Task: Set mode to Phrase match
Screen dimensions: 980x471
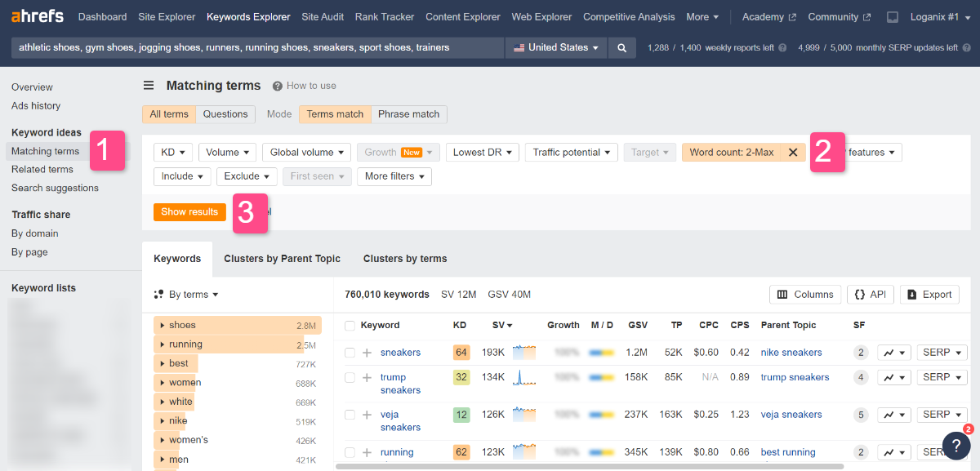Action: tap(409, 114)
